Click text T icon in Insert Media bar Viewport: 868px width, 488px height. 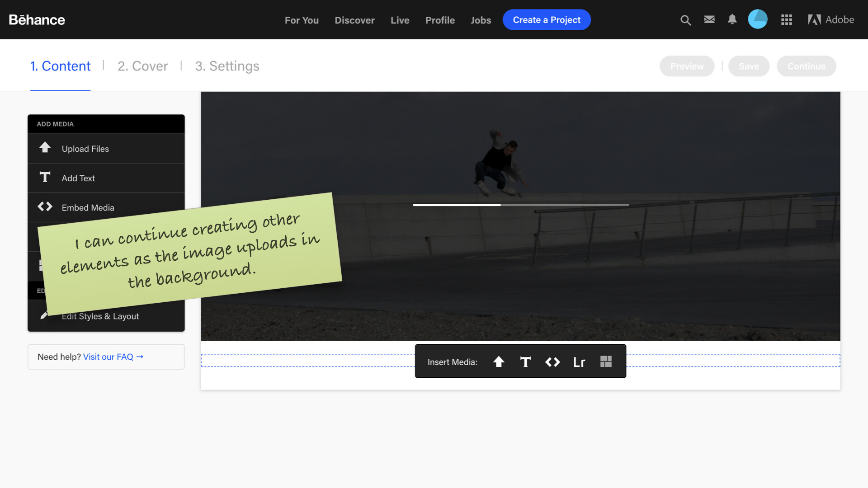click(x=525, y=362)
